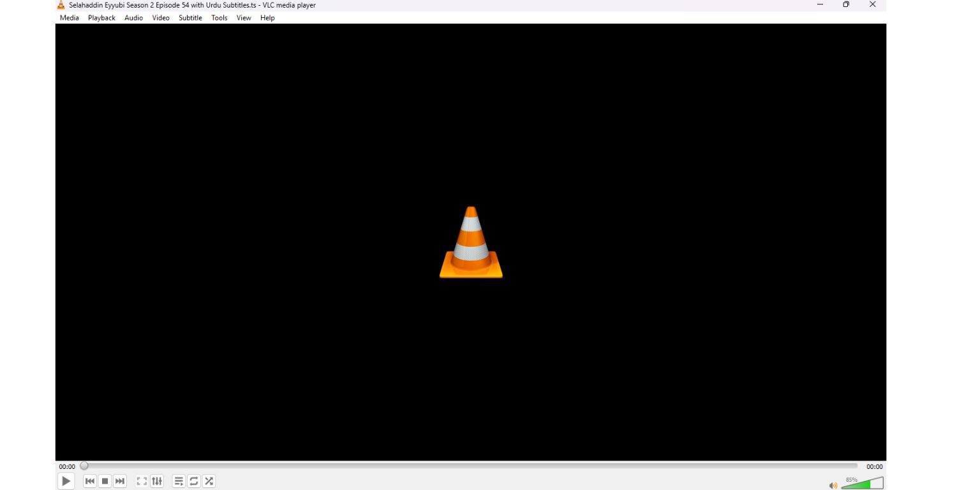Open the Help menu
Viewport: 980px width, 490px height.
[267, 18]
